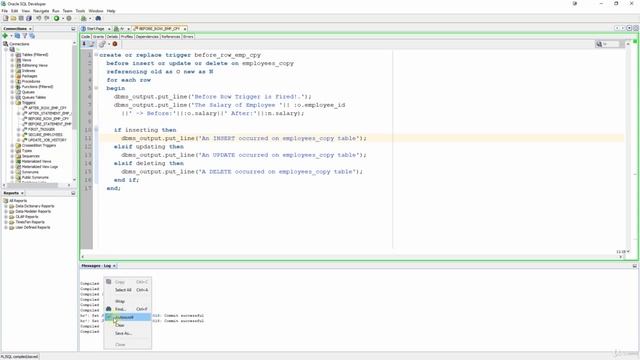Select AFTER_ROW_EMP_CPY trigger in tree

[x=47, y=108]
